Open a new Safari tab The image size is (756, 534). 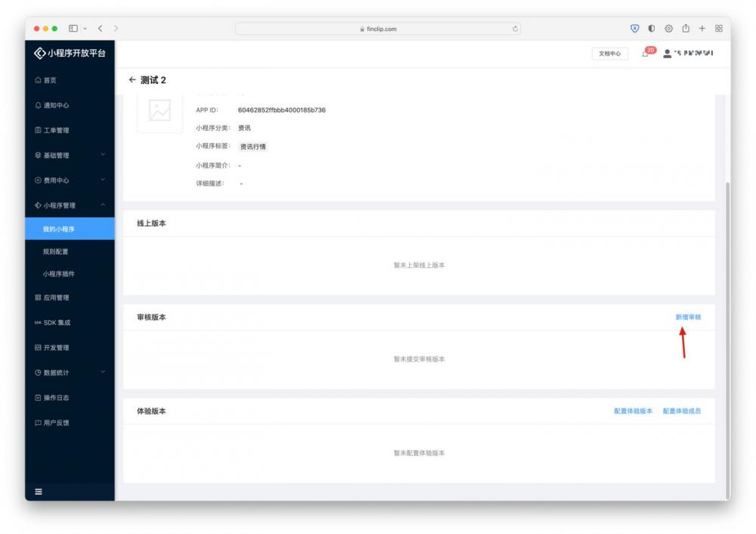(x=702, y=29)
